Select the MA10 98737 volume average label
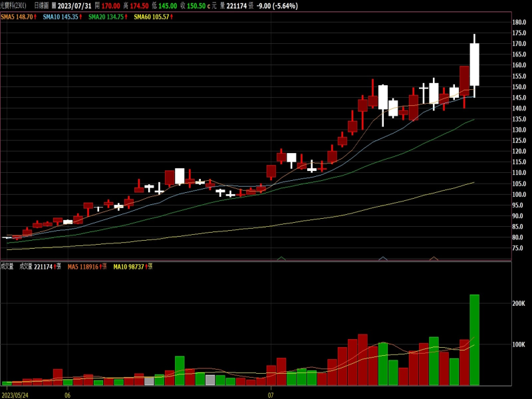Image resolution: width=532 pixels, height=399 pixels. pos(130,267)
